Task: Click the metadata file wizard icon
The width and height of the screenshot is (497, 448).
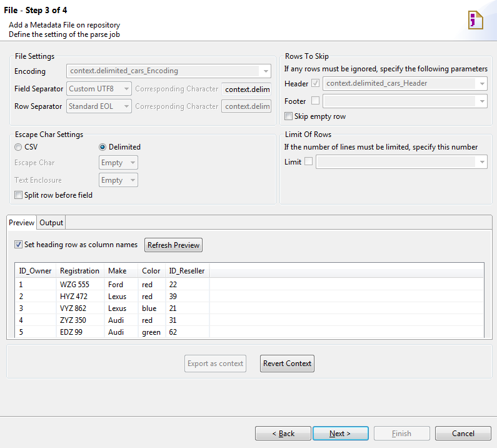Action: pos(476,20)
